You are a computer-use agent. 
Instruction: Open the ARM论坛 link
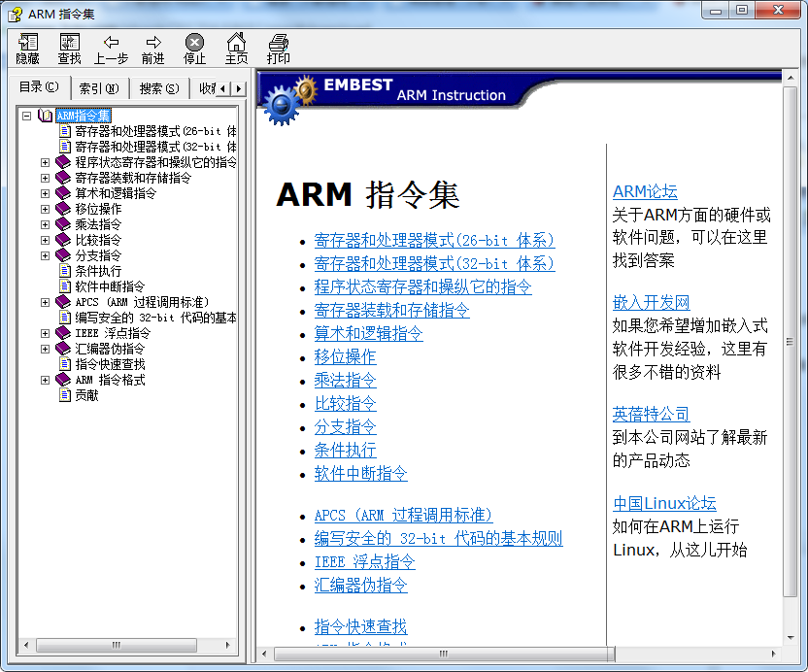pos(645,191)
